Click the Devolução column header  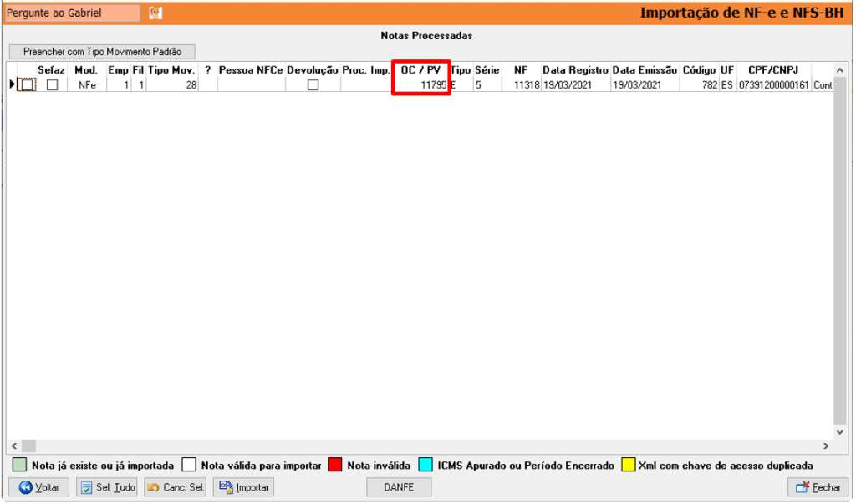point(313,70)
